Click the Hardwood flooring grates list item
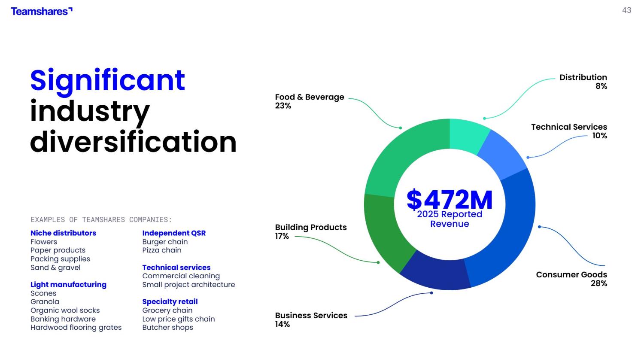This screenshot has height=362, width=644. 76,328
